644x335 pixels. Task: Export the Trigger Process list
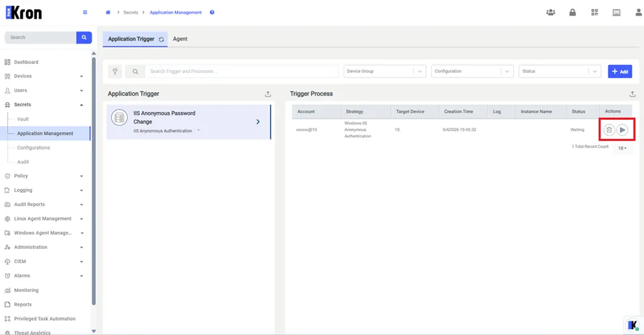(x=632, y=94)
